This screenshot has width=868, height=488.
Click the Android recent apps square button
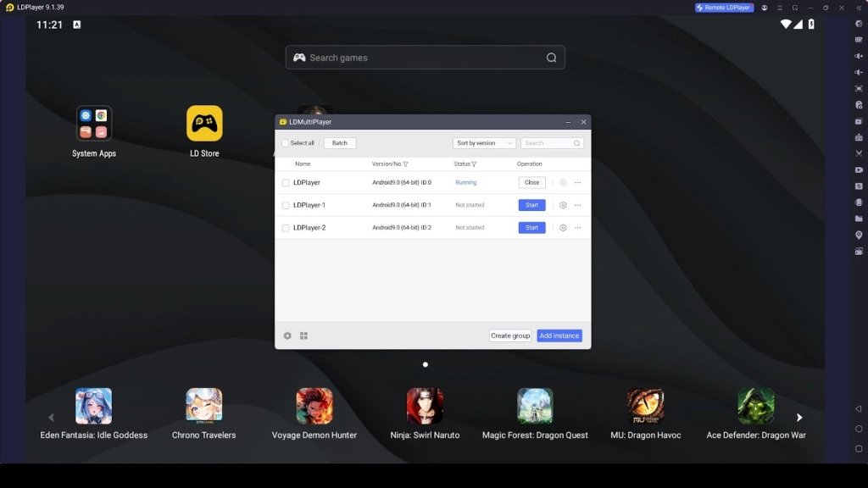click(x=859, y=449)
